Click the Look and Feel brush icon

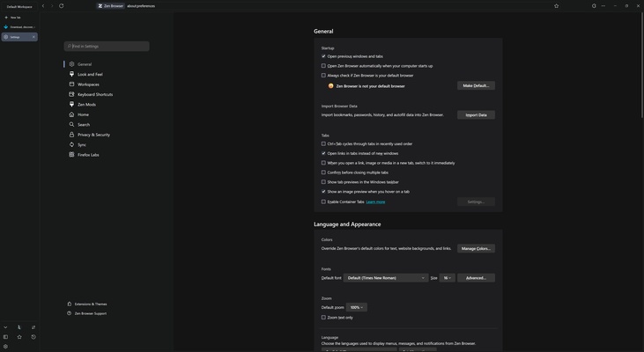pyautogui.click(x=72, y=74)
